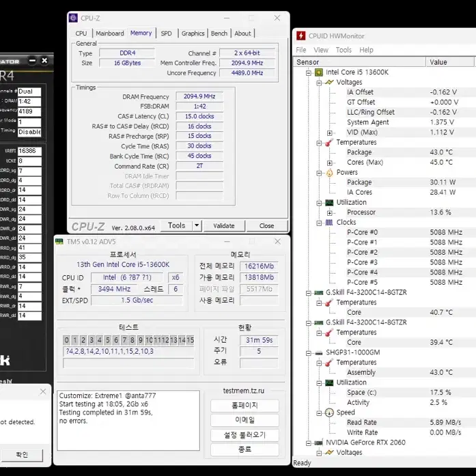Click the DRAM Frequency field 2094.9 MHz
The image size is (476, 476).
click(199, 96)
